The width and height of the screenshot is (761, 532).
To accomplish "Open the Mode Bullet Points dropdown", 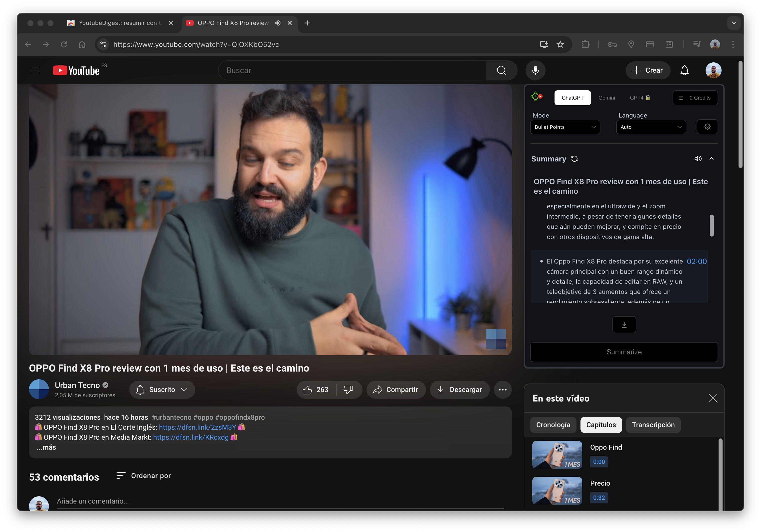I will tap(565, 127).
